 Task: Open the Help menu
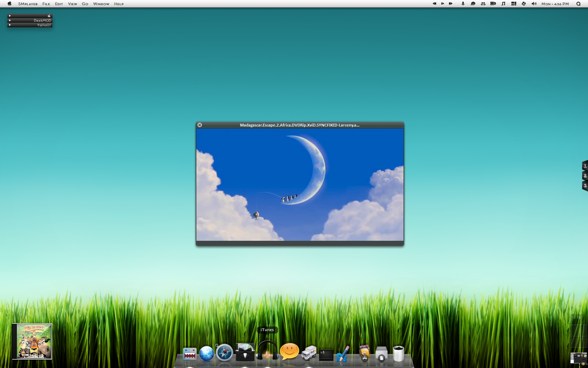pyautogui.click(x=119, y=4)
